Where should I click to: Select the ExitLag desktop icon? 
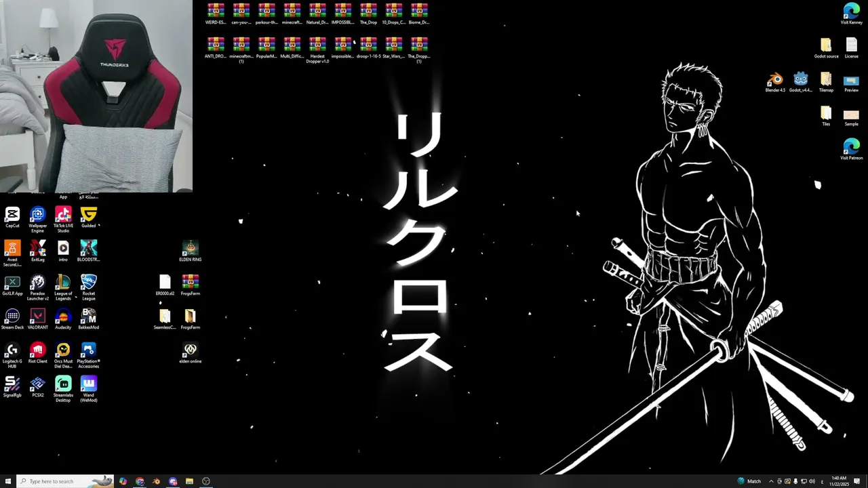tap(37, 252)
